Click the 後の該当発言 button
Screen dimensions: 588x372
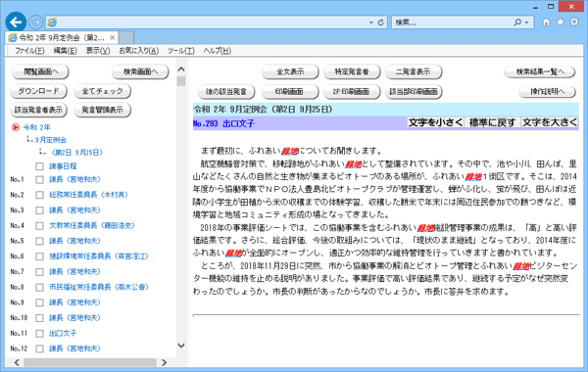tap(226, 91)
